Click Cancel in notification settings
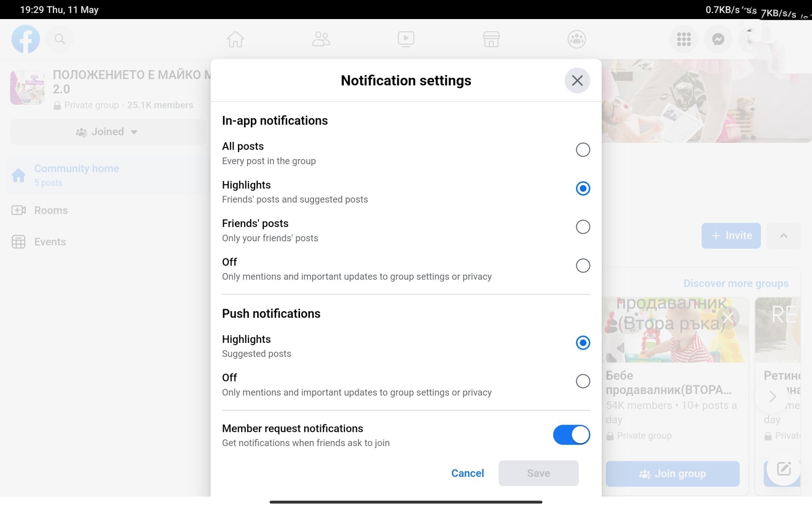812x508 pixels. 467,473
